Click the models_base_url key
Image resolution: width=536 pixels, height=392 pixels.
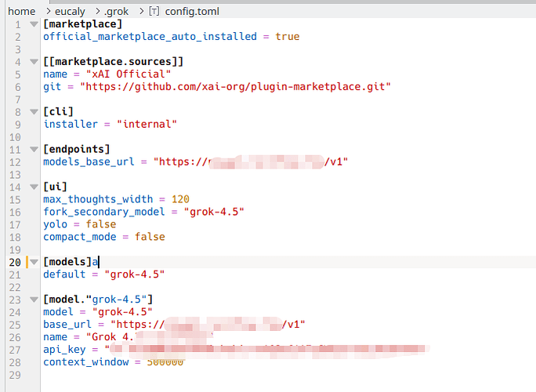(x=89, y=162)
